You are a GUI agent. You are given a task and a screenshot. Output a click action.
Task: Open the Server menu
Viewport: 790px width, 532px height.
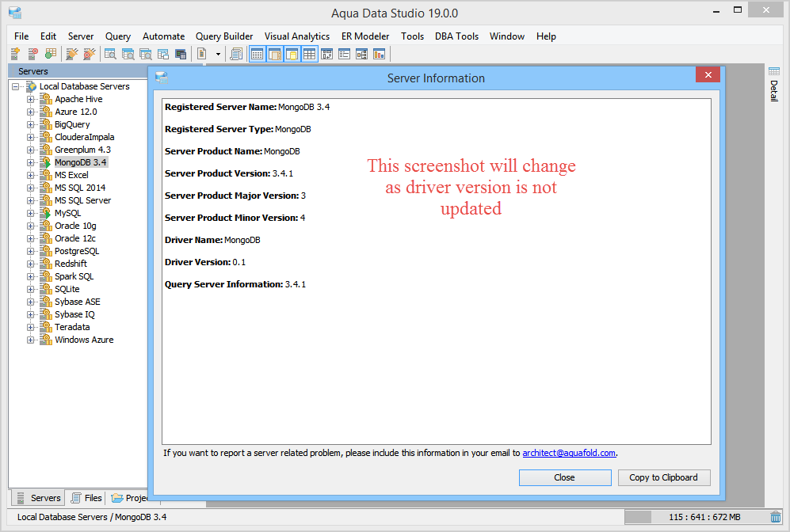click(81, 36)
